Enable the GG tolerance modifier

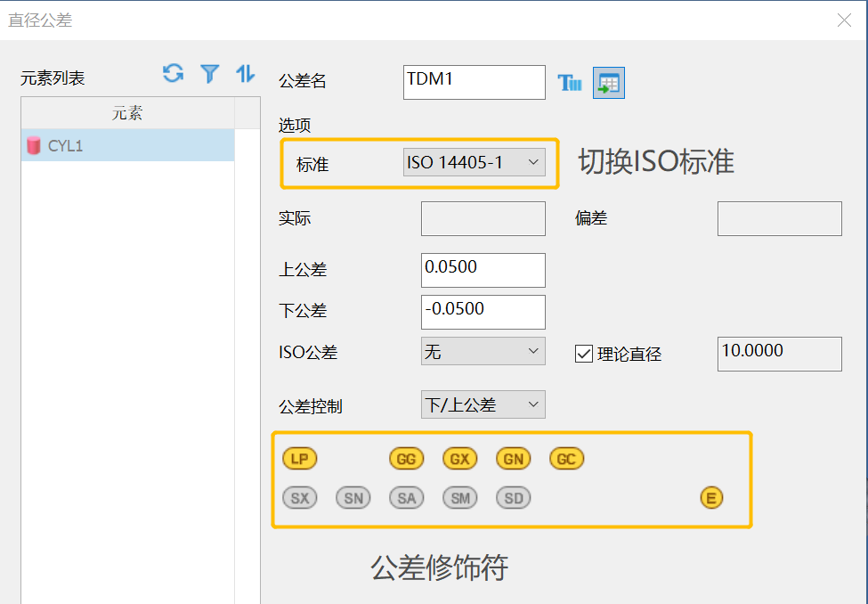click(406, 458)
